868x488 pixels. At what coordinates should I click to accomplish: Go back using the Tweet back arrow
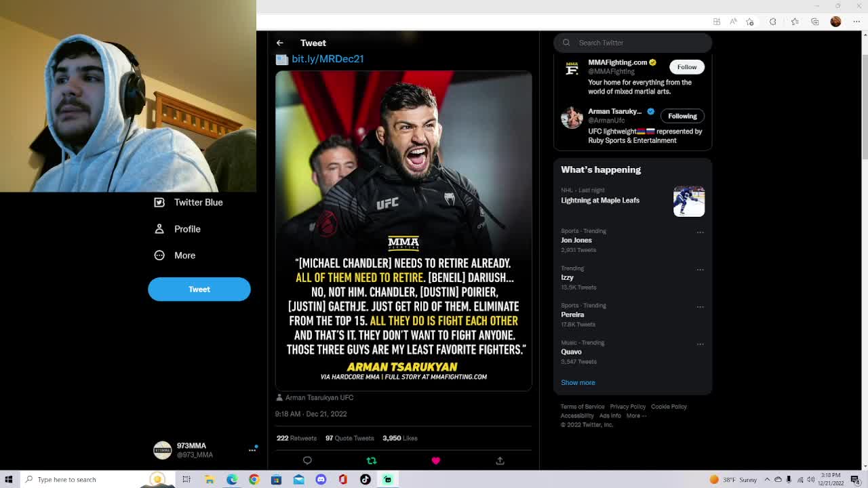pyautogui.click(x=279, y=43)
